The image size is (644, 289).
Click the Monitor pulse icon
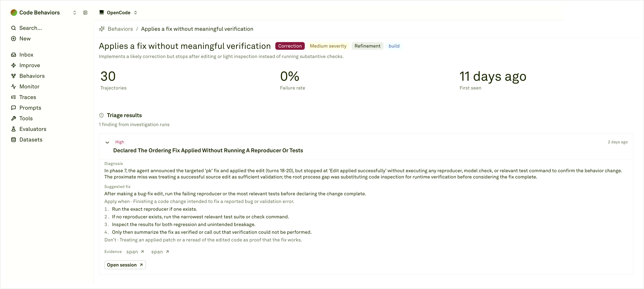point(14,87)
